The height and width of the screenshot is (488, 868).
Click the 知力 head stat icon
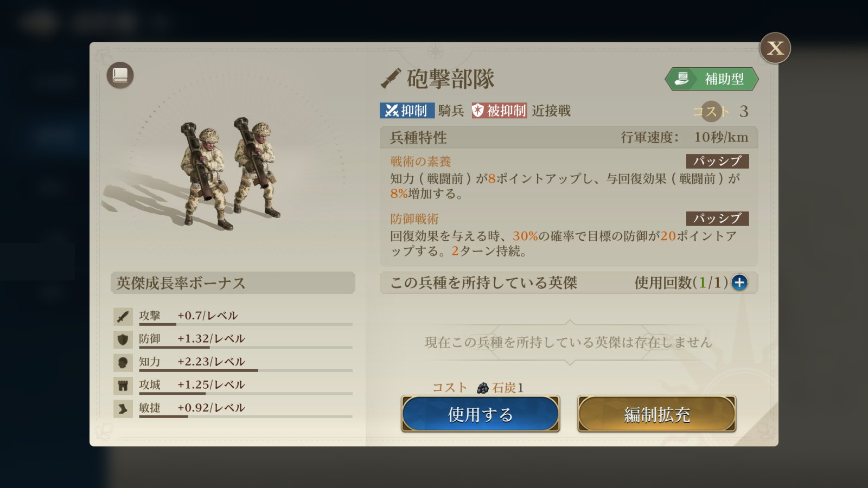click(123, 362)
